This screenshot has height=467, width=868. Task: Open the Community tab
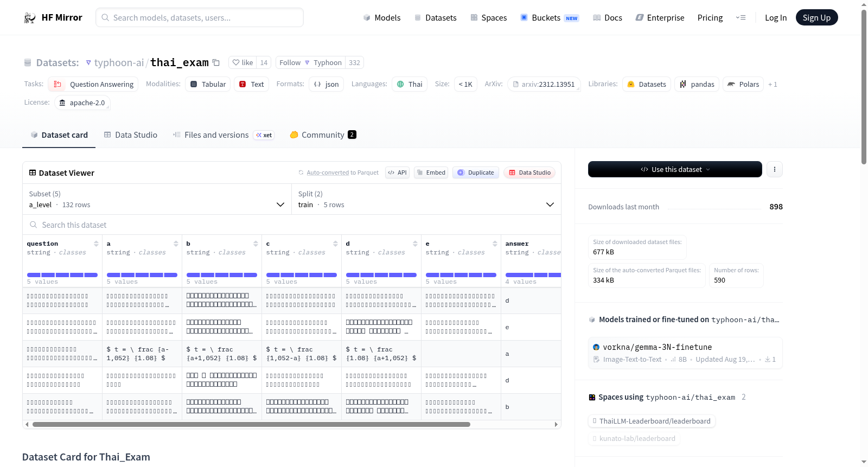pos(323,135)
